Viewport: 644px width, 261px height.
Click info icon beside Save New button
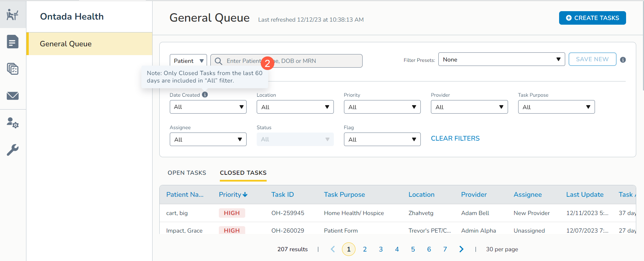coord(623,60)
